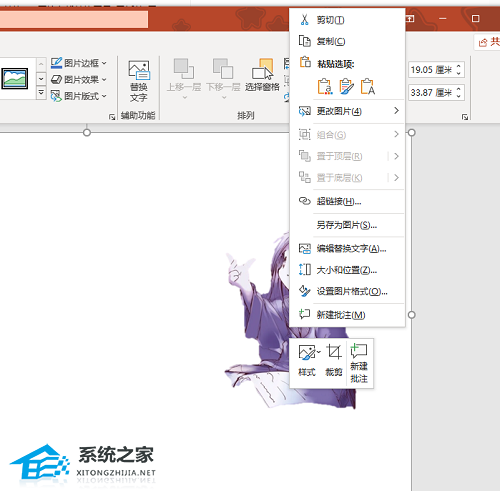Select Keep Text Only paste icon
Viewport: 500px width, 491px height.
(368, 87)
